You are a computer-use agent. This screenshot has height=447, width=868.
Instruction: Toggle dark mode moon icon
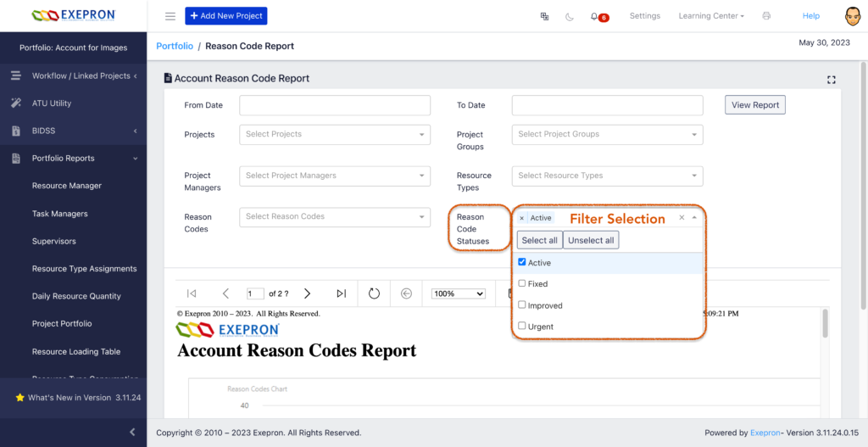(569, 16)
